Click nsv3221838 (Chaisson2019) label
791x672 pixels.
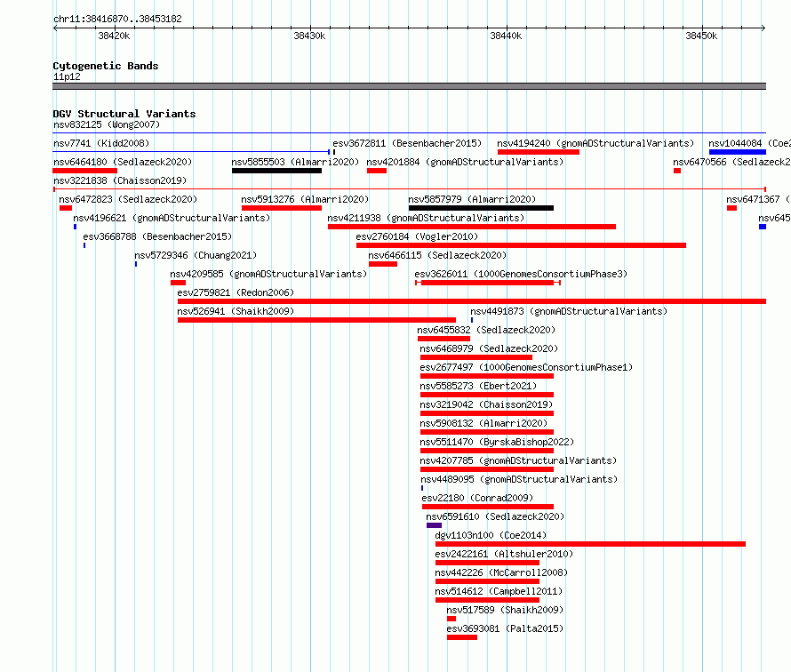(120, 180)
